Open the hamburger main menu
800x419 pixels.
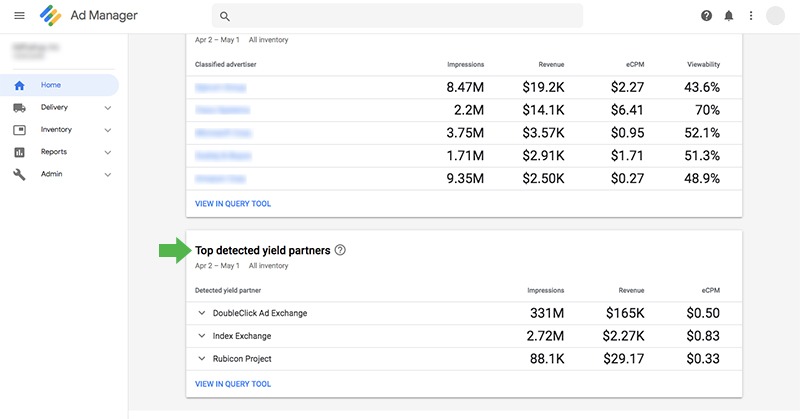19,16
